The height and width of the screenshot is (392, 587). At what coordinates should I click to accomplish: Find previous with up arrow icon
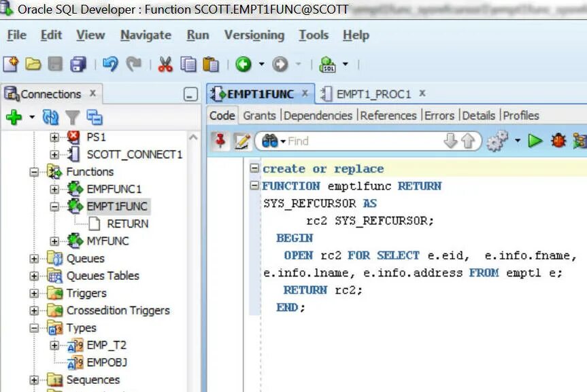click(x=468, y=141)
